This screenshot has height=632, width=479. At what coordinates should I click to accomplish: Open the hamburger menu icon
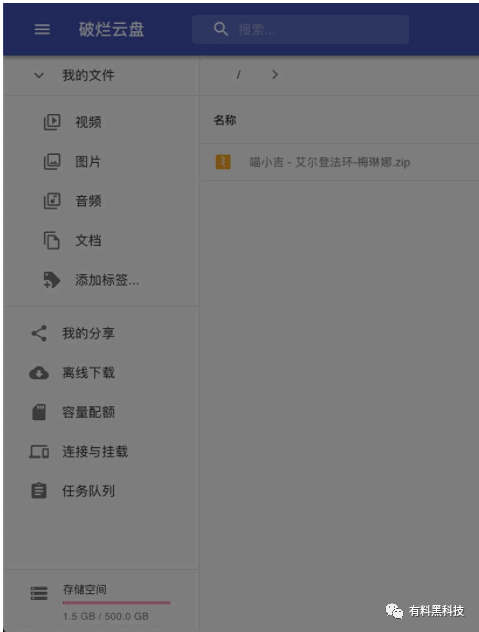(x=42, y=29)
